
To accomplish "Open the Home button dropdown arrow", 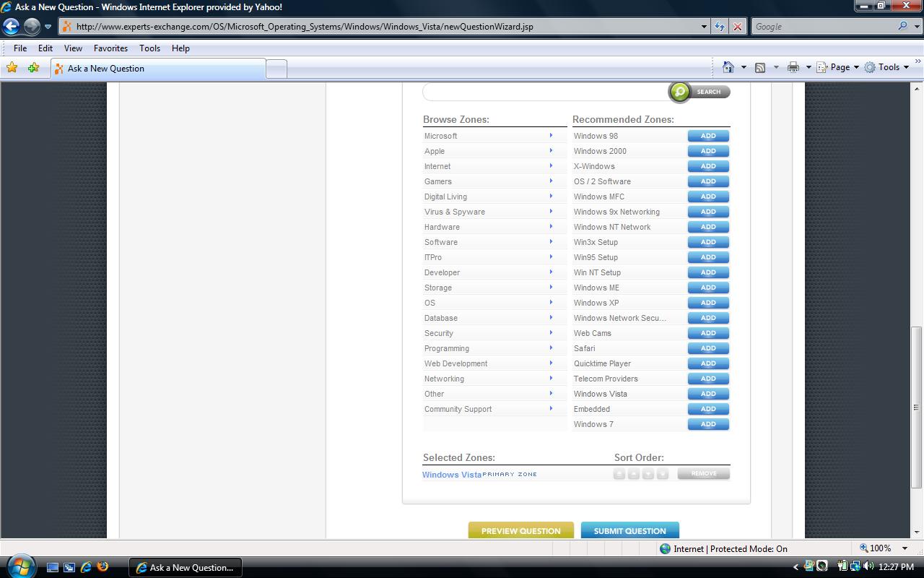I will pyautogui.click(x=743, y=67).
